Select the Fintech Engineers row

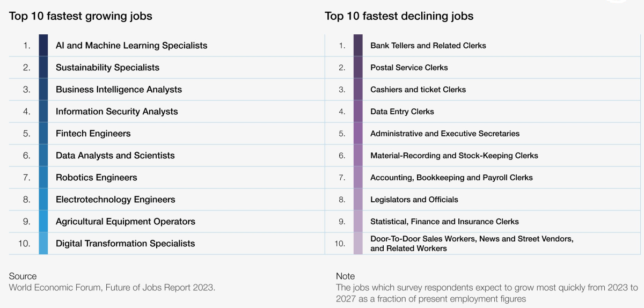(93, 134)
